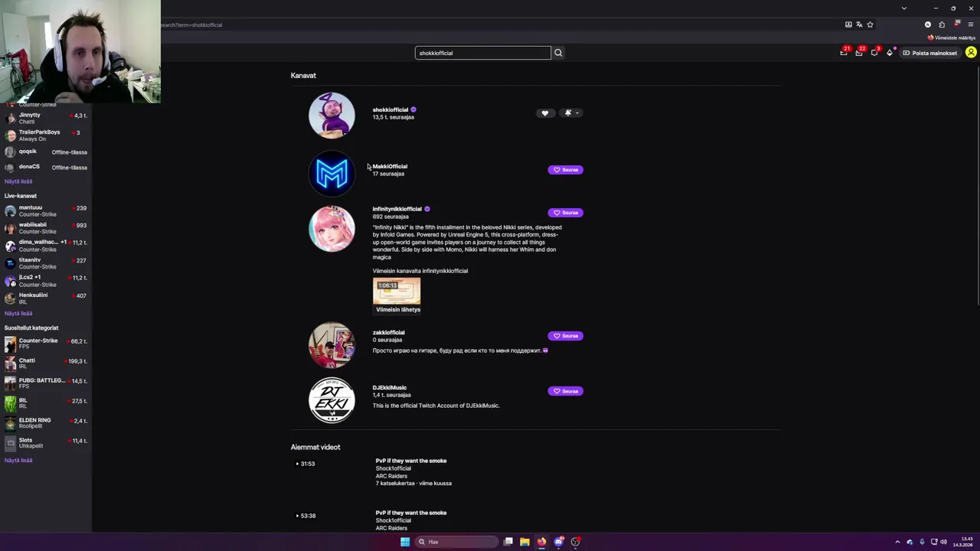980x551 pixels.
Task: Follow MakkiOfficial with the Seuraa button
Action: click(x=566, y=170)
